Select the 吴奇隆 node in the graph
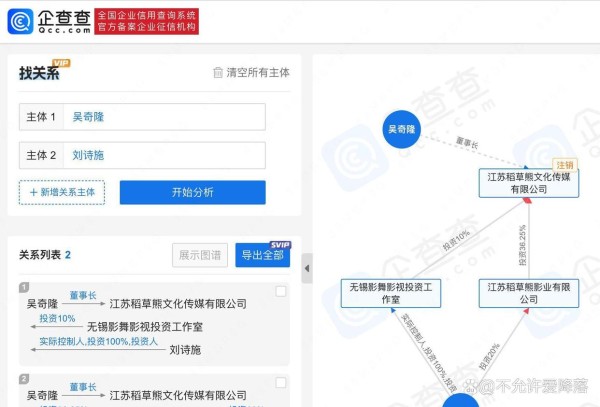This screenshot has height=407, width=600. [x=402, y=129]
